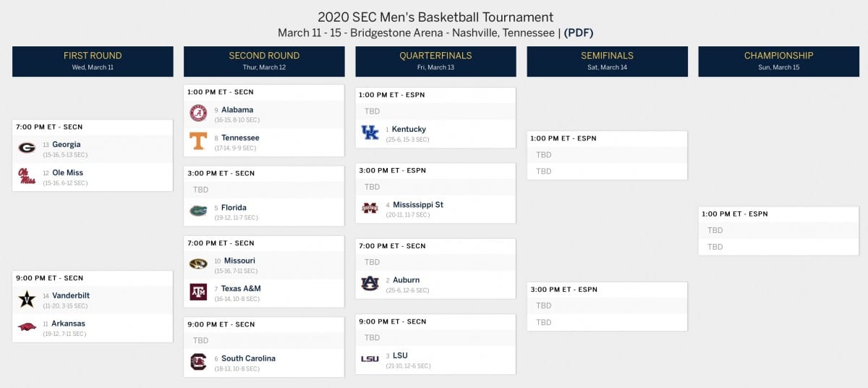Click the Ole Miss logo
Image resolution: width=868 pixels, height=388 pixels.
click(27, 176)
